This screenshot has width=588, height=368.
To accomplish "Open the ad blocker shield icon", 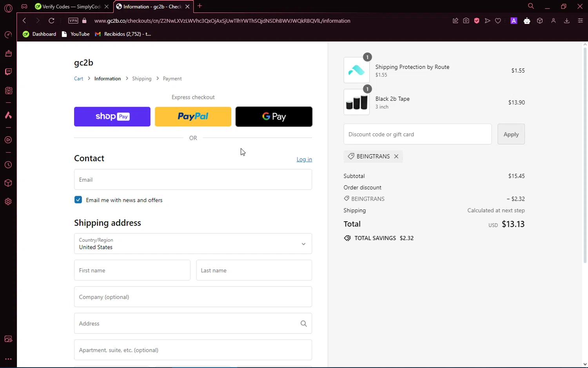I will pyautogui.click(x=477, y=21).
